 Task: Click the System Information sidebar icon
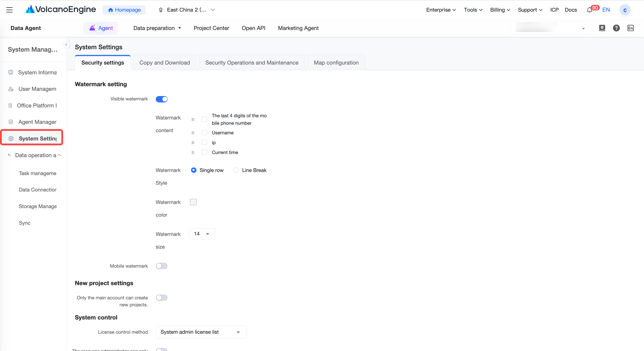point(11,72)
